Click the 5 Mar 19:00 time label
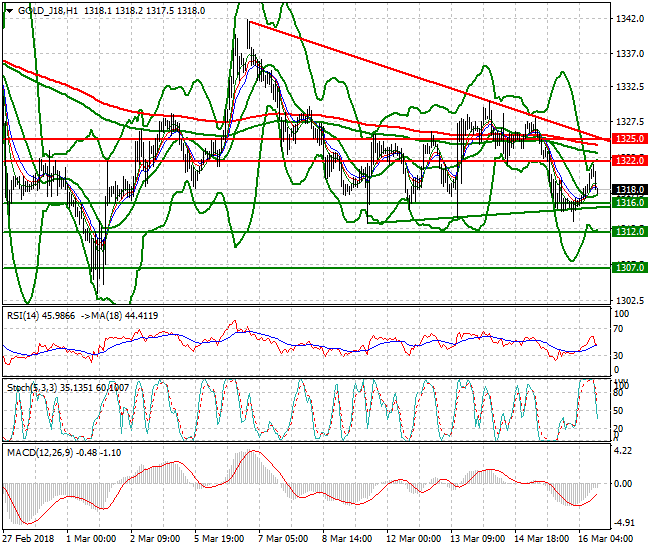This screenshot has width=650, height=550. click(x=219, y=539)
